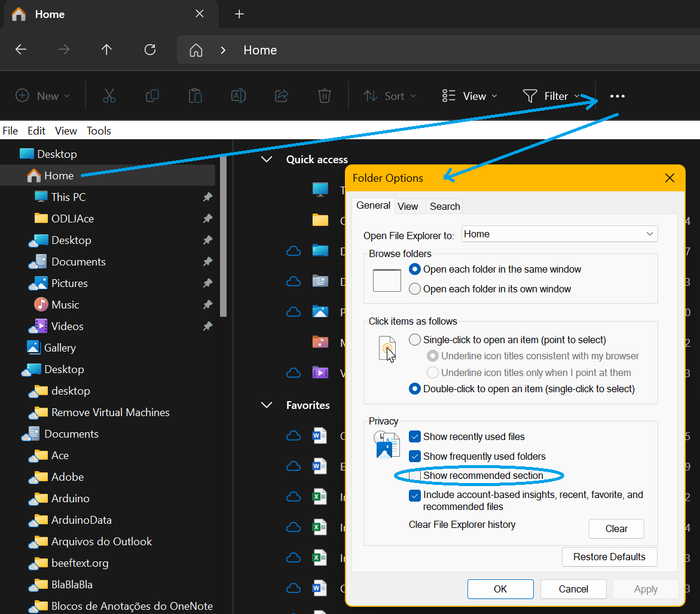
Task: Click the Restore Defaults button
Action: (x=609, y=557)
